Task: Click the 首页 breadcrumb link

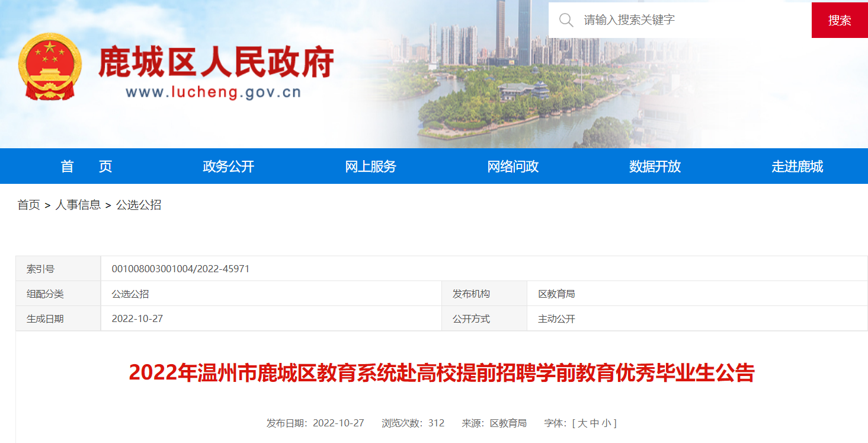Action: (29, 205)
